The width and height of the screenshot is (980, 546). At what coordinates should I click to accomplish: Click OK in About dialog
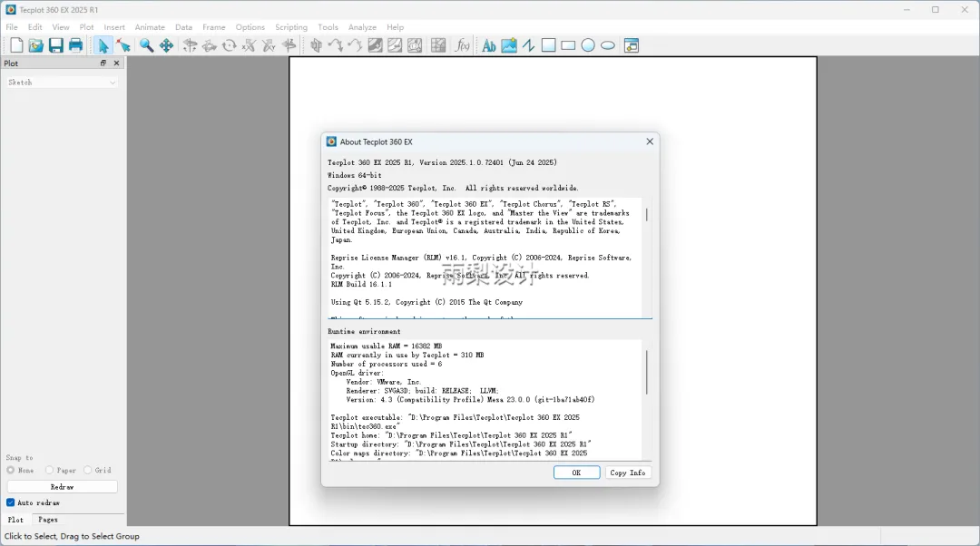[x=576, y=473]
